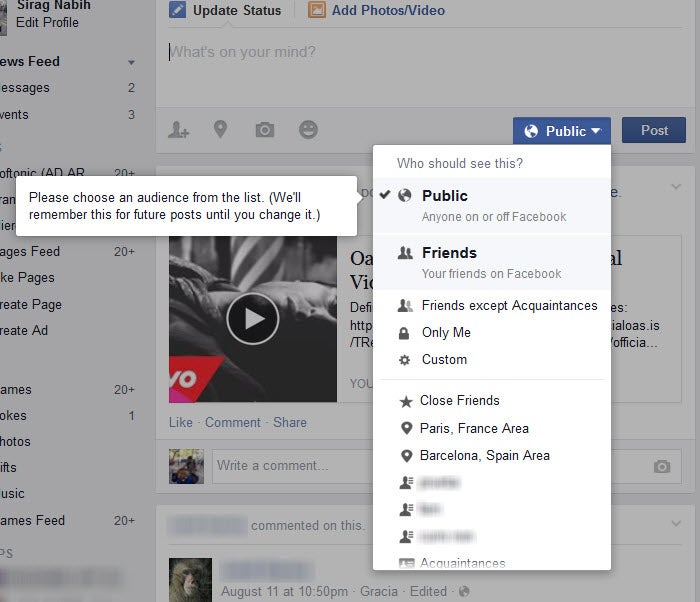Attach a photo to the comment via camera icon
Image resolution: width=700 pixels, height=602 pixels.
[x=662, y=467]
